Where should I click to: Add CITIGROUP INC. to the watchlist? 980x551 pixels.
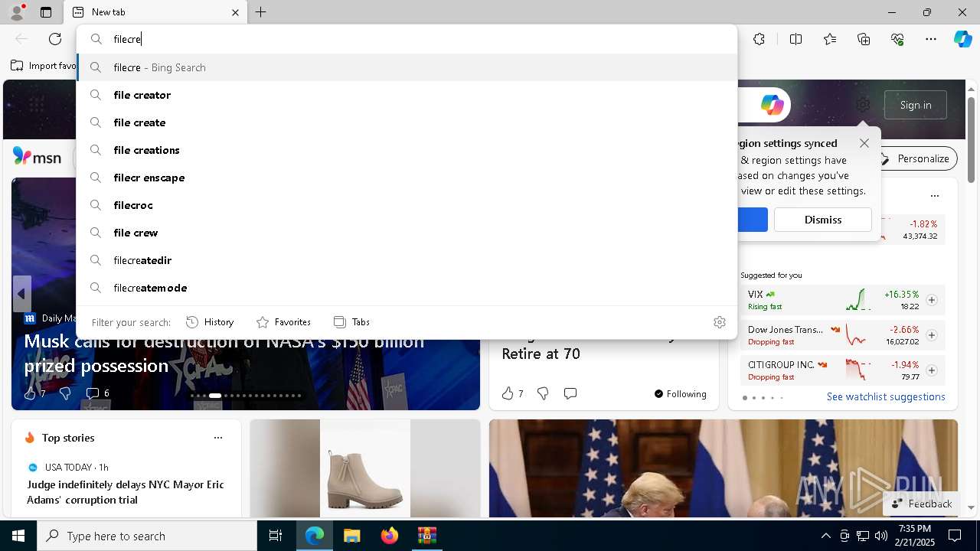932,370
